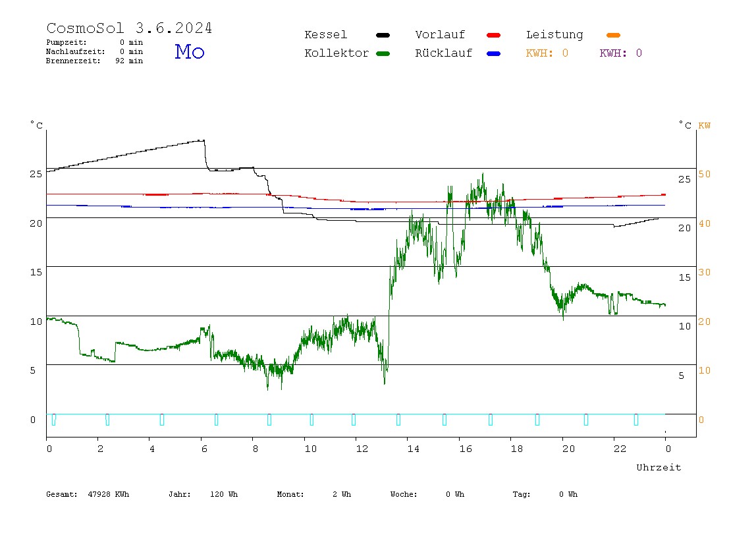Click the purple 'KWH: 0' value
The height and width of the screenshot is (535, 756).
621,53
